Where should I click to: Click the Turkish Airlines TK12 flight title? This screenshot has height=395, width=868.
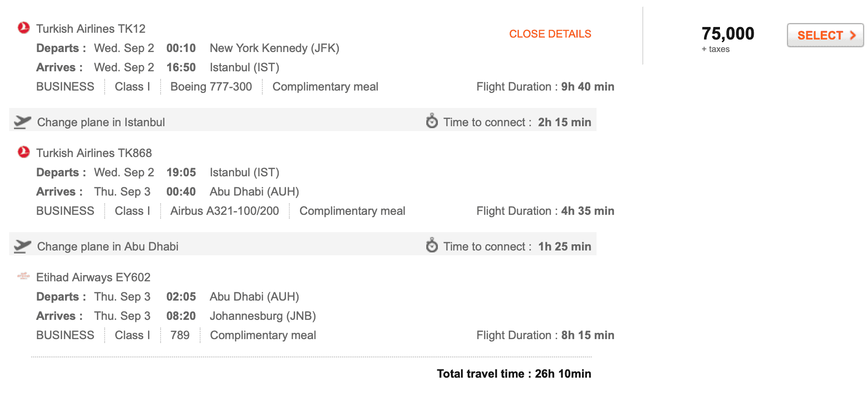[x=91, y=29]
